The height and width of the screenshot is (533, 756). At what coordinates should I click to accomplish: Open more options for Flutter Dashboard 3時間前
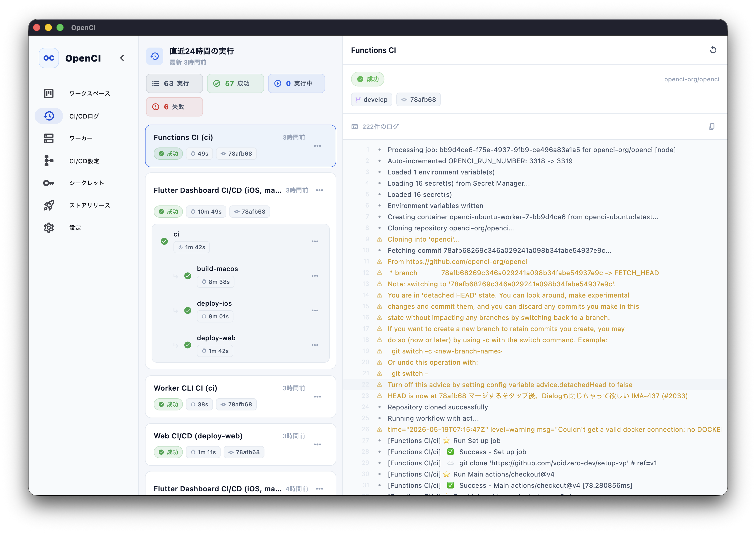pos(319,190)
